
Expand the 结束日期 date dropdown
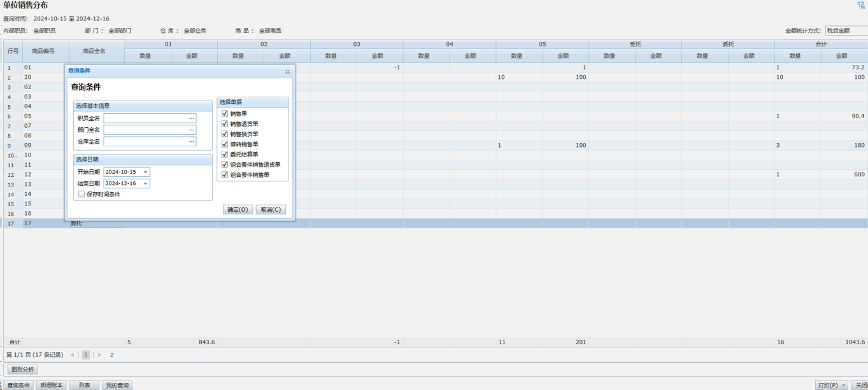[x=145, y=184]
